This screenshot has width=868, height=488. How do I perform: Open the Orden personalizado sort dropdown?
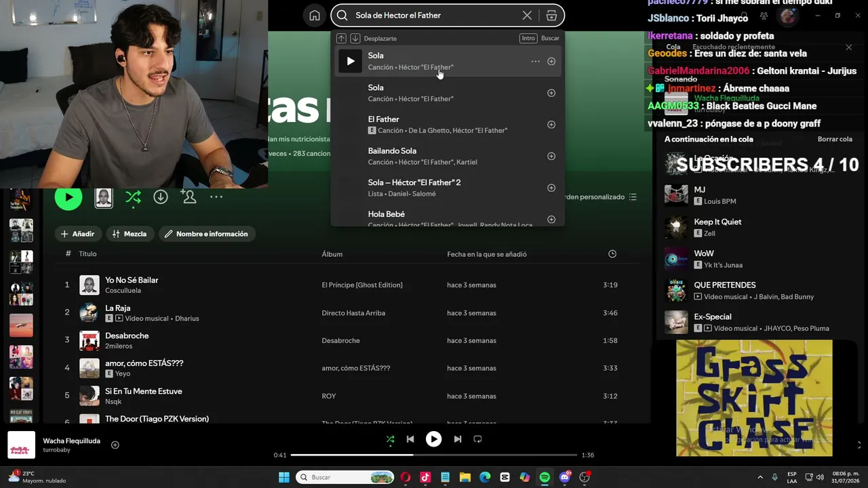pos(602,197)
